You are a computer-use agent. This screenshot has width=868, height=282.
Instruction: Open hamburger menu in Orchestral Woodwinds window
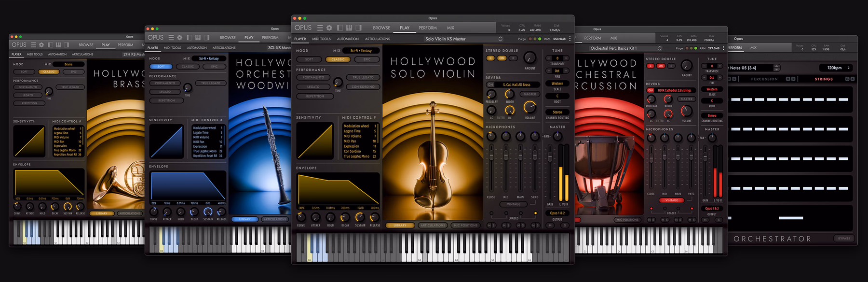tap(171, 37)
